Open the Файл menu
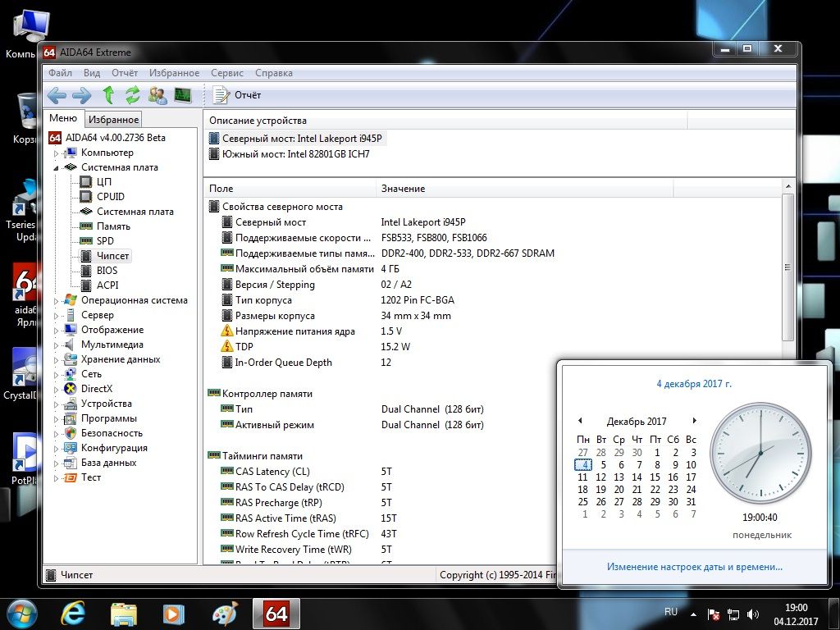The width and height of the screenshot is (840, 630). pos(60,73)
